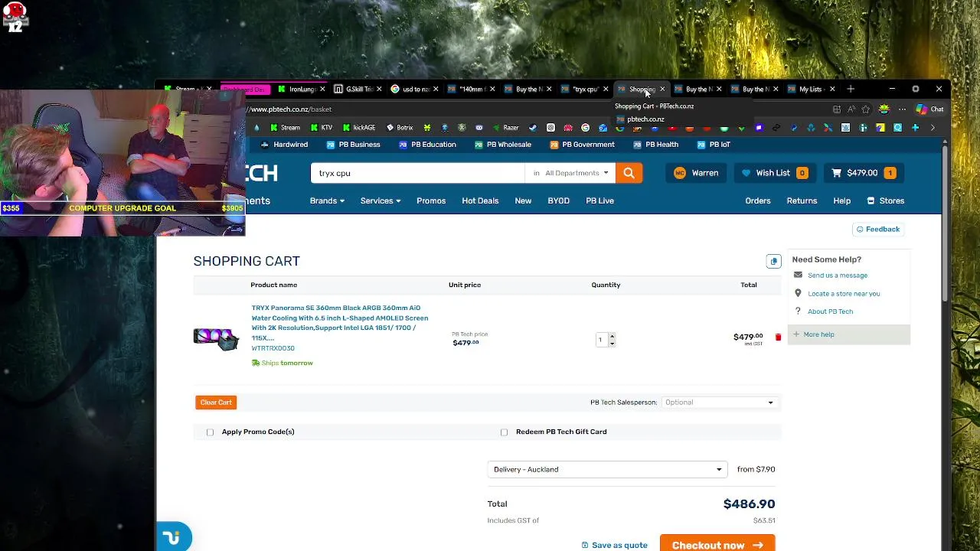This screenshot has height=551, width=980.
Task: Click the KTV bookmark
Action: point(322,128)
